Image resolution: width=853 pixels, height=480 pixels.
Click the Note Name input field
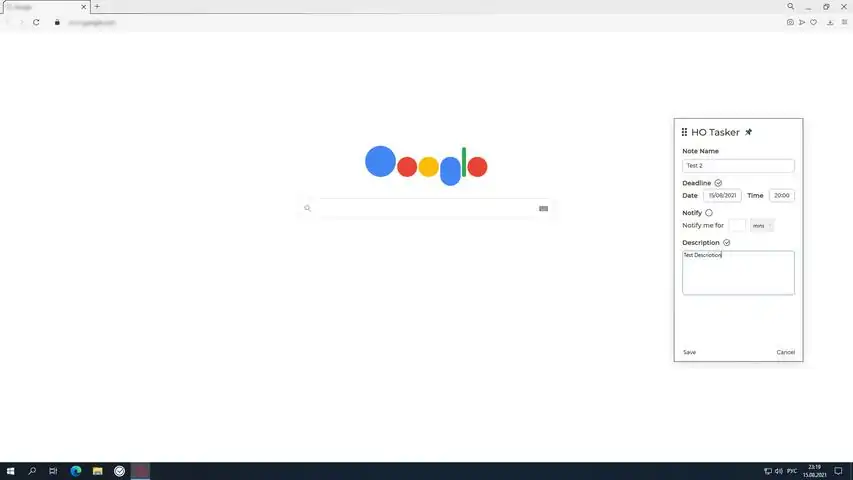(738, 165)
